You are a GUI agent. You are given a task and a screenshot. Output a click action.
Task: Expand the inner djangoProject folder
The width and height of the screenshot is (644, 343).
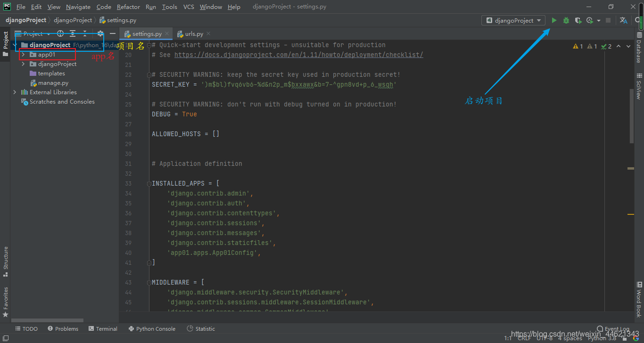tap(23, 64)
